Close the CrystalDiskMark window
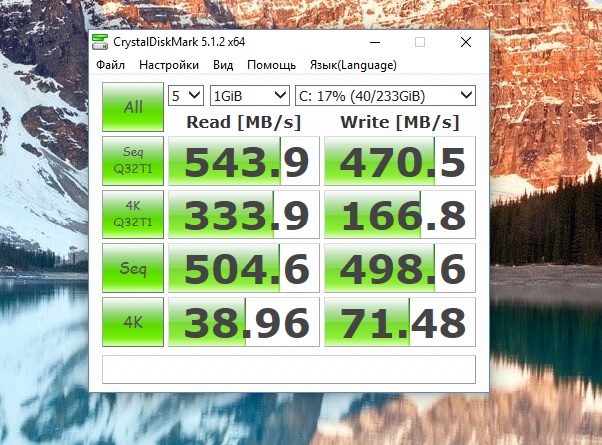Screen dimensions: 602x445 (466, 42)
